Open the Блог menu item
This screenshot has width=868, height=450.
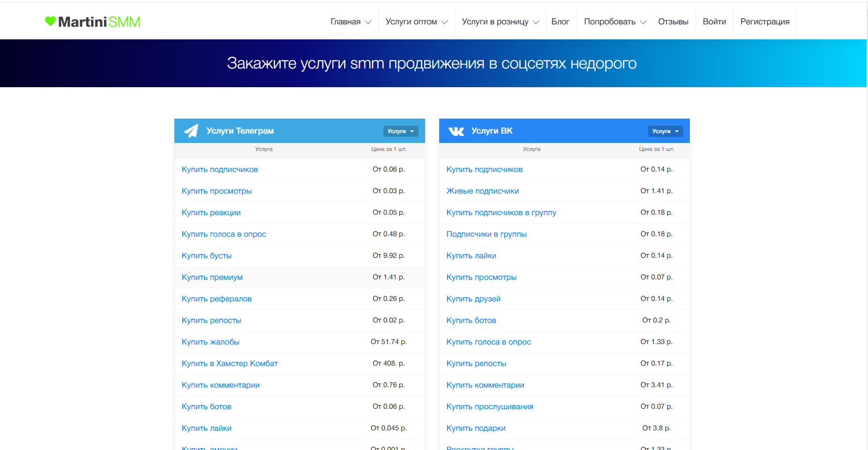point(560,22)
